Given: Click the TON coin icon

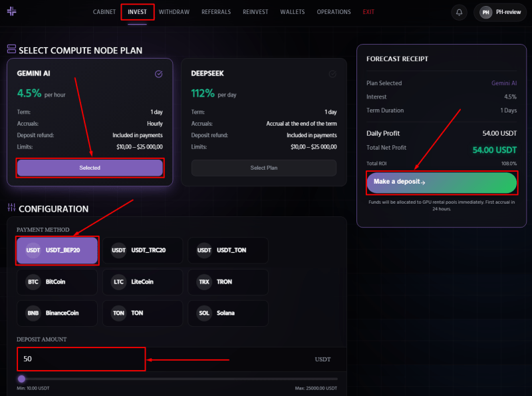Looking at the screenshot, I should coord(118,313).
